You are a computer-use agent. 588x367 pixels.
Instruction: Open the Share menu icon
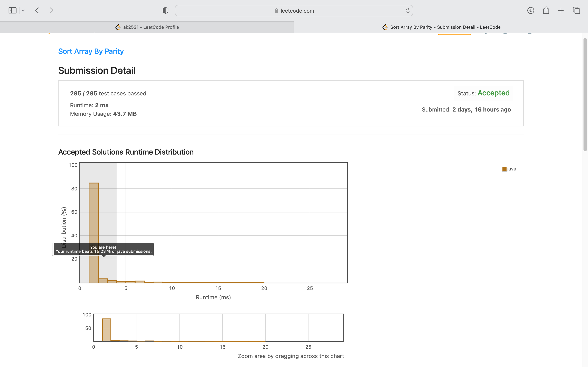coord(546,10)
